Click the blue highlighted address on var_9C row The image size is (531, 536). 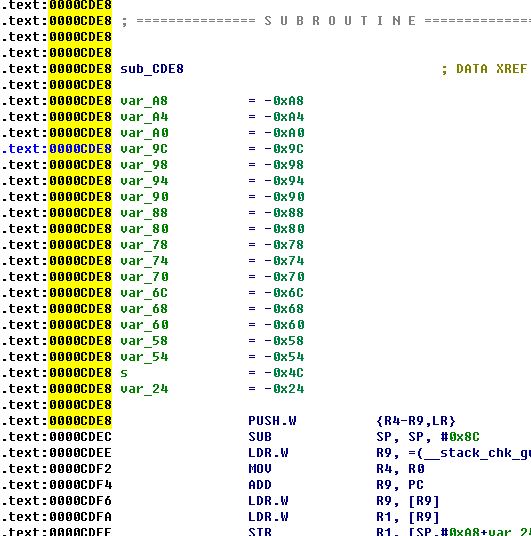[x=56, y=149]
